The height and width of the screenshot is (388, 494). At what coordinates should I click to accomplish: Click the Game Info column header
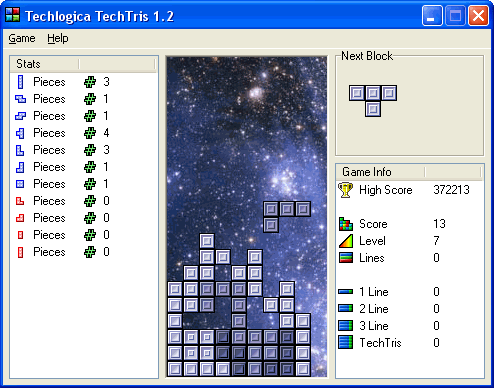(x=380, y=172)
